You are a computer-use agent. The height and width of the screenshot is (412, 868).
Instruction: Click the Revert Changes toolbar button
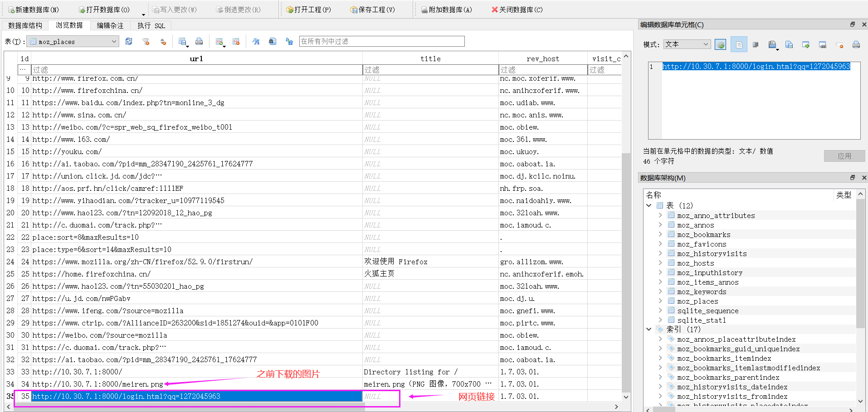238,10
